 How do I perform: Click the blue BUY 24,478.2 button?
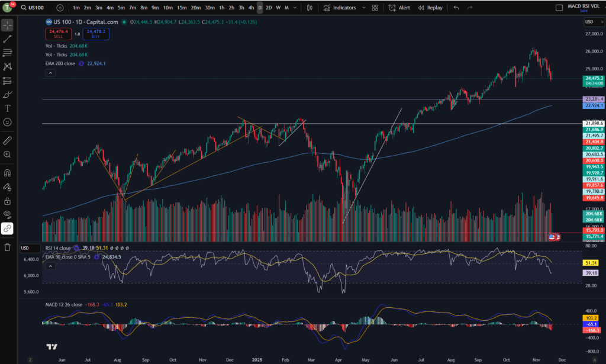coord(96,34)
